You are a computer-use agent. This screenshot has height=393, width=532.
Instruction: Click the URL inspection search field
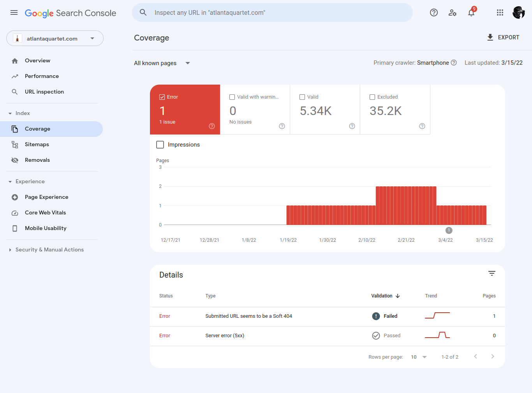[273, 13]
